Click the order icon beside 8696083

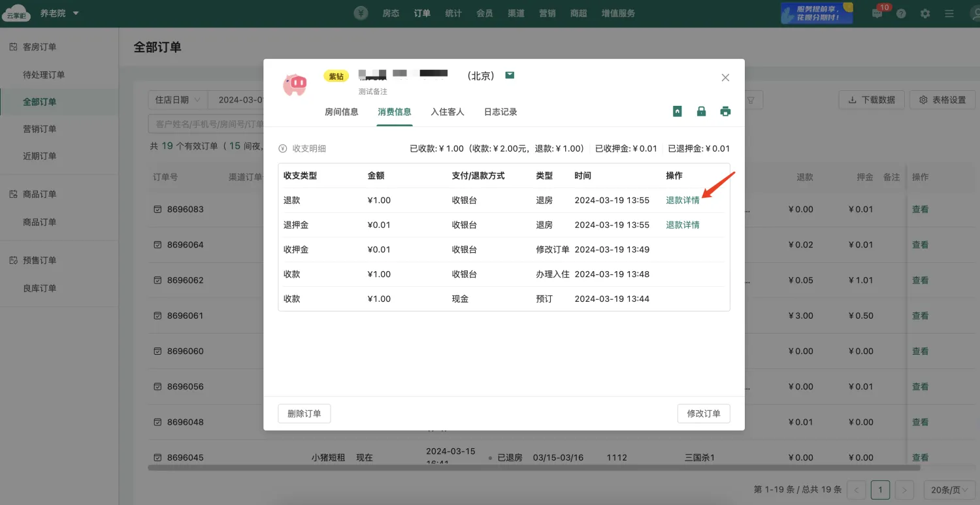click(157, 210)
